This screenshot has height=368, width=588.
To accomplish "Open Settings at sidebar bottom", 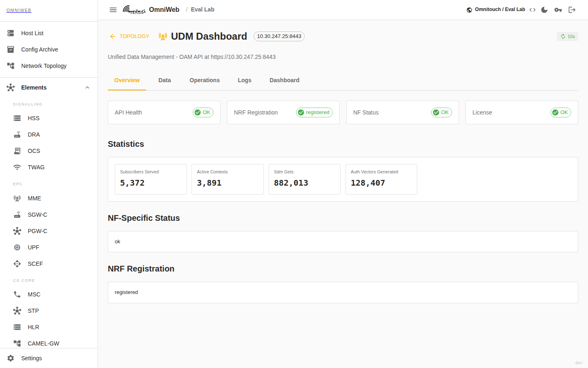I will 49,358.
